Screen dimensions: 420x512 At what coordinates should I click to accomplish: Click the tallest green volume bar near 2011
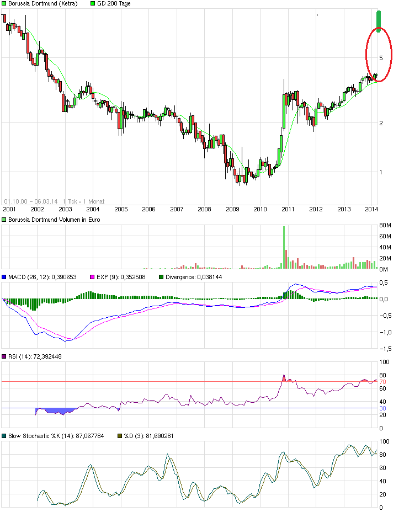click(x=284, y=248)
